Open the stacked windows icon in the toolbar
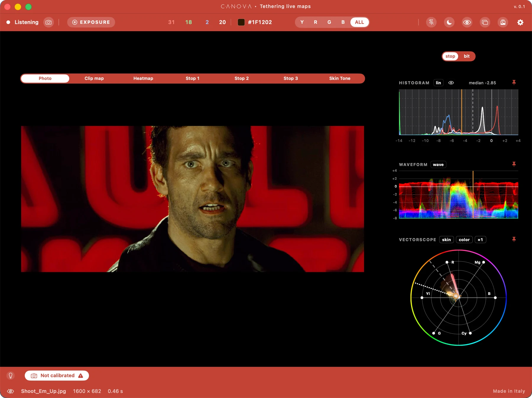Viewport: 532px width, 398px height. click(485, 22)
